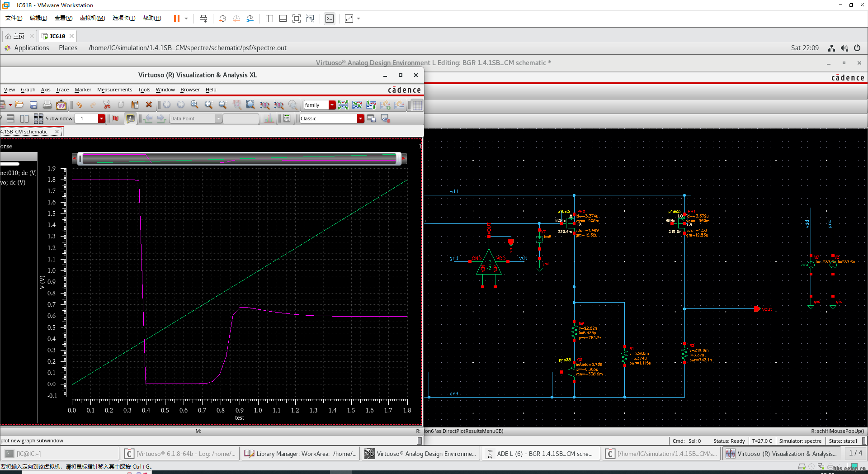868x474 pixels.
Task: Click the histogram chart icon
Action: coord(269,118)
